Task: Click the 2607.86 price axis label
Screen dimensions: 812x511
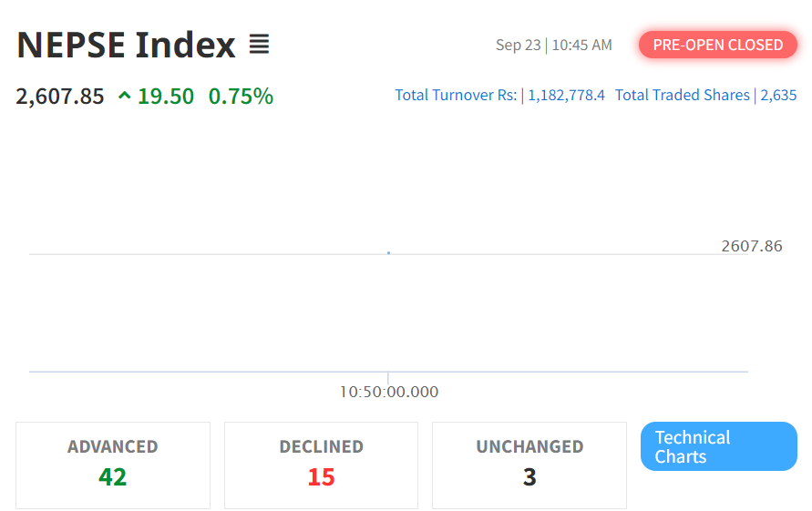Action: tap(752, 246)
